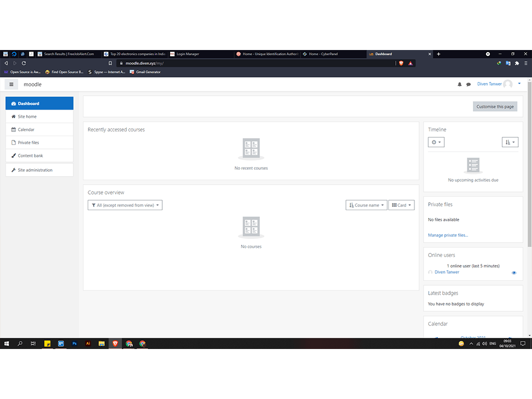The image size is (532, 399).
Task: Close the Dashboard browser tab
Action: (x=429, y=54)
